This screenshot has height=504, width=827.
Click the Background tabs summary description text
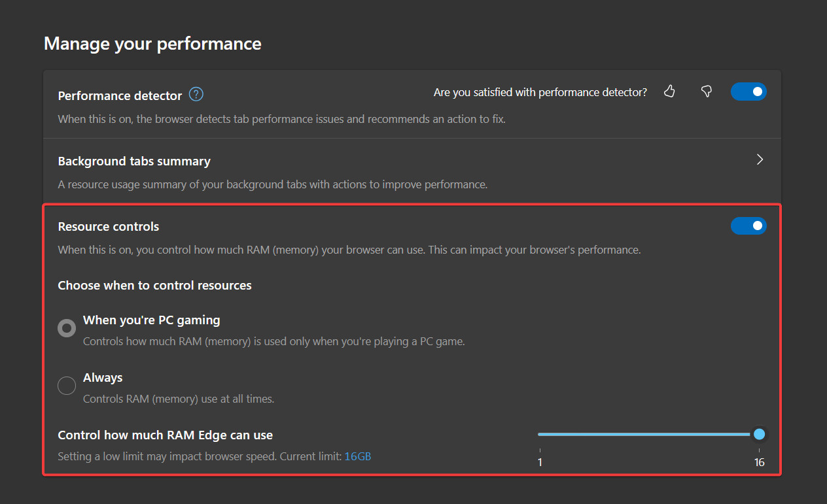click(272, 184)
